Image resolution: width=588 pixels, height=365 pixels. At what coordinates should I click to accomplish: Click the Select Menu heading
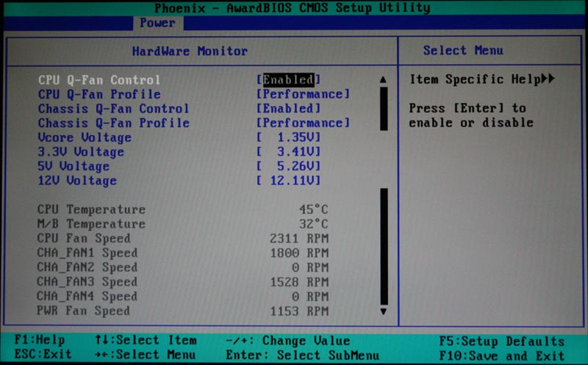463,50
